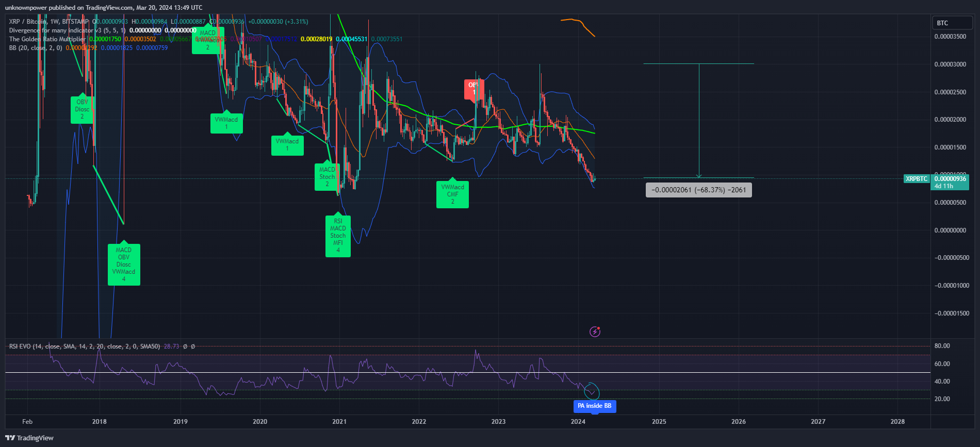
Task: Click the current price label 0.00000936
Action: (950, 179)
